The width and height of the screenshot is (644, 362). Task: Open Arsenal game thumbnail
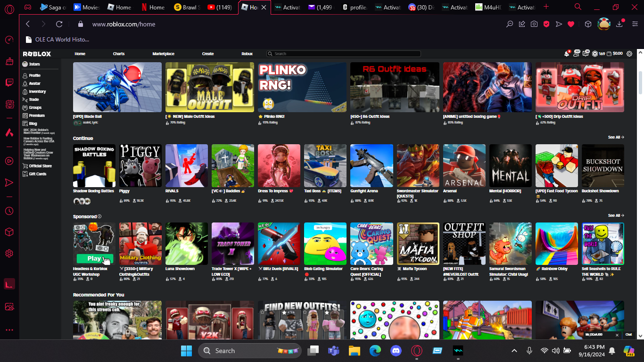click(x=464, y=166)
